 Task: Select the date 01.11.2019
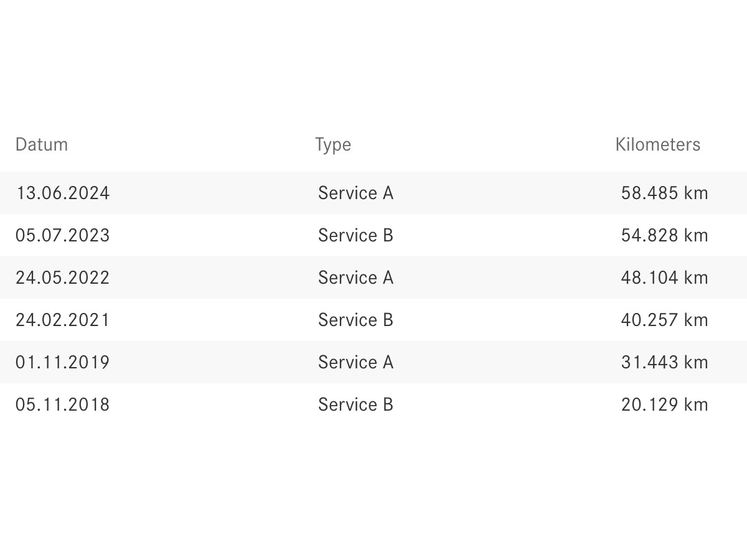62,362
